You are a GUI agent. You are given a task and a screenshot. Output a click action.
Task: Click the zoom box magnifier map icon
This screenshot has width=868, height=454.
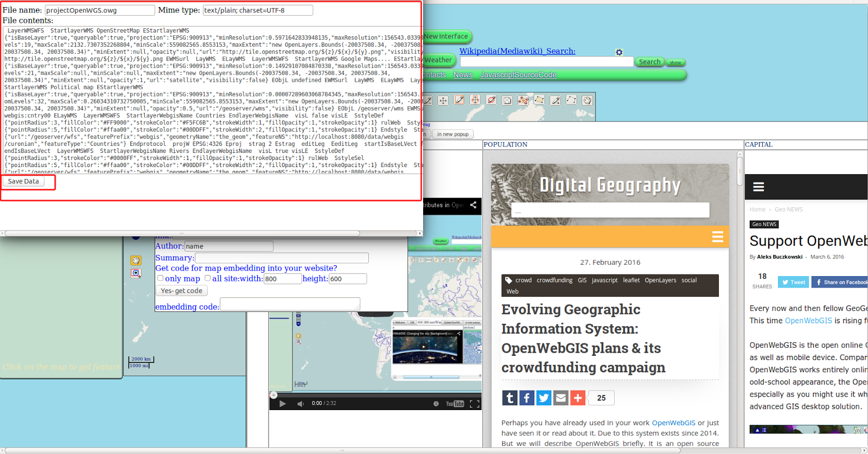[136, 273]
